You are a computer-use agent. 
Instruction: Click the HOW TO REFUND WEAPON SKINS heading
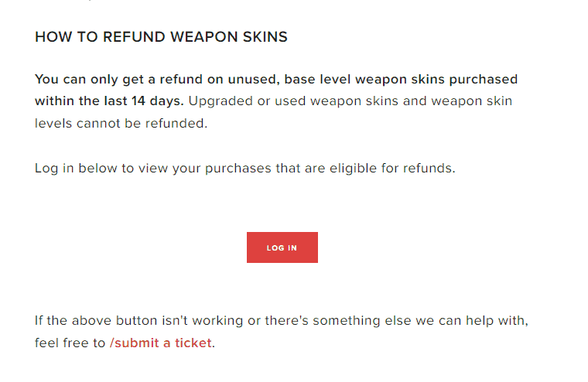[x=161, y=37]
